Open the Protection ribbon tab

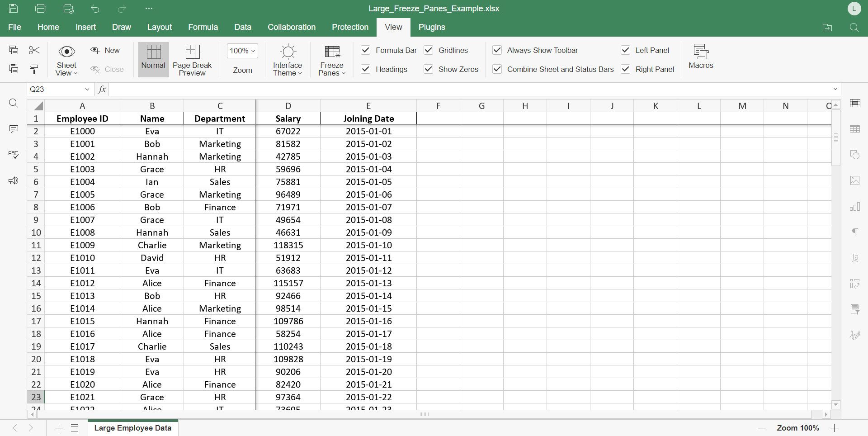[x=350, y=27]
